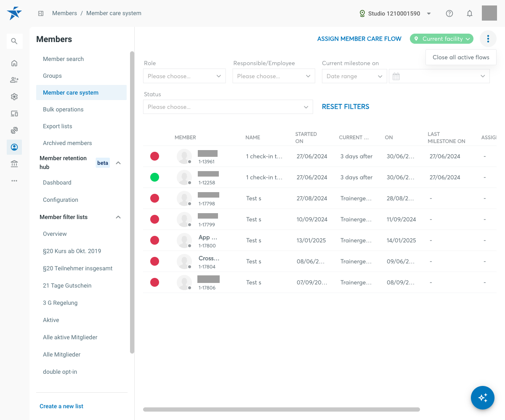Open the finance bank icon in left rail

coord(14,164)
